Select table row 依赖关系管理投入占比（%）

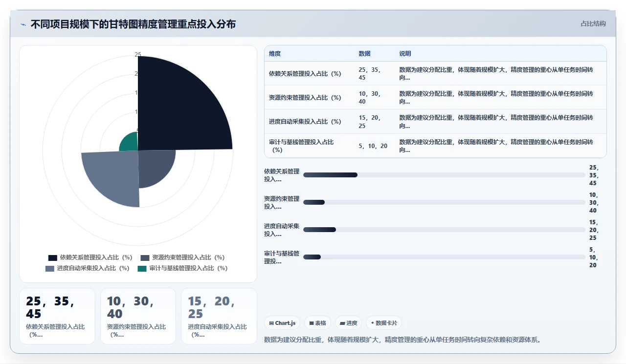[x=435, y=74]
